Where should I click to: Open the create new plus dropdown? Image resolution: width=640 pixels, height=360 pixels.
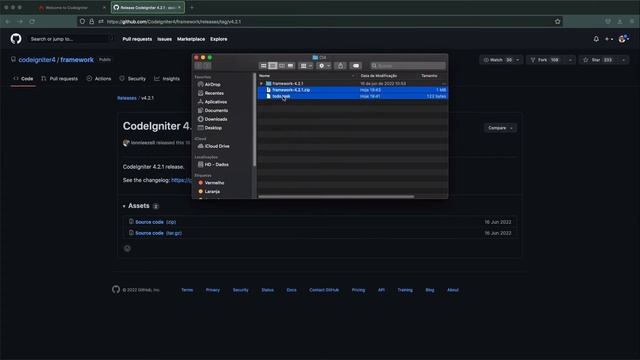coord(609,39)
